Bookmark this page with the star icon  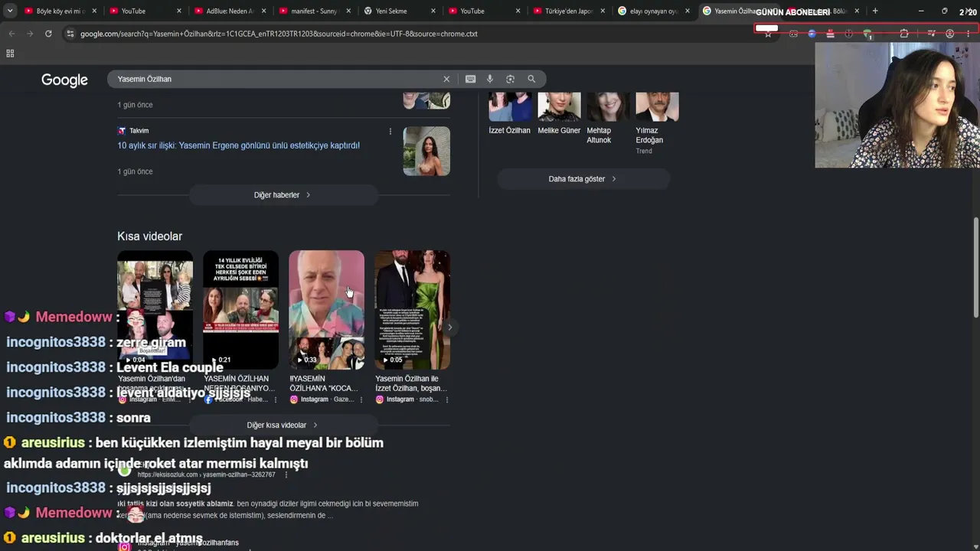[768, 34]
